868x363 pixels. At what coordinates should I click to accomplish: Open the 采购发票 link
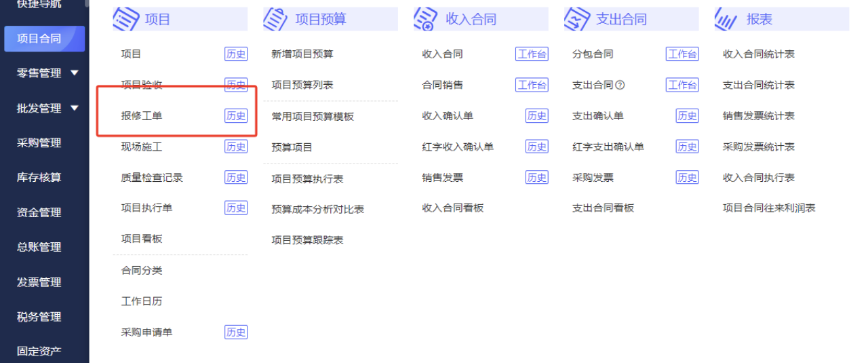point(593,178)
